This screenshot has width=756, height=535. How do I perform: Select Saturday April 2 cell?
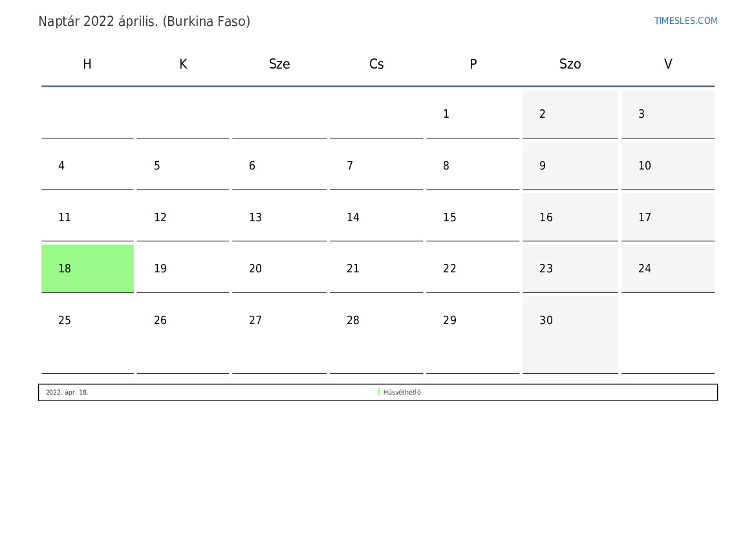point(570,115)
